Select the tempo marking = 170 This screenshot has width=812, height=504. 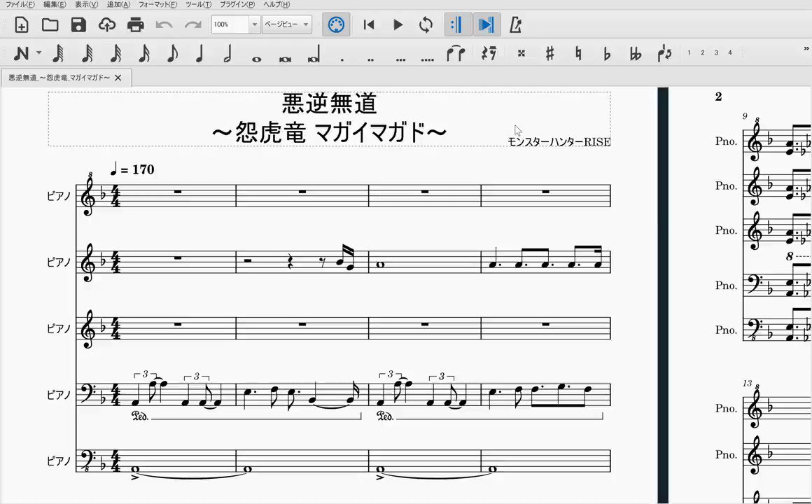(x=132, y=169)
